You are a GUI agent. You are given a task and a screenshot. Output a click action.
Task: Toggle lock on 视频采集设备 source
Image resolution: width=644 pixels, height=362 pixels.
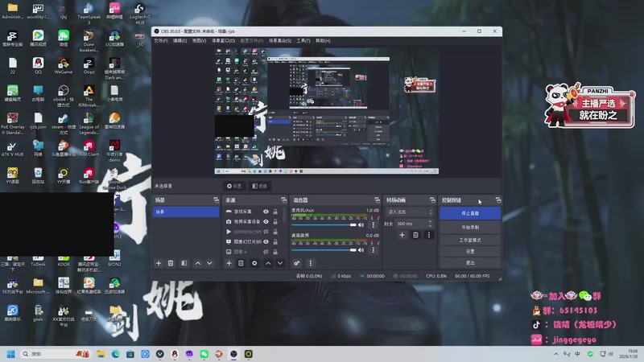pos(275,222)
